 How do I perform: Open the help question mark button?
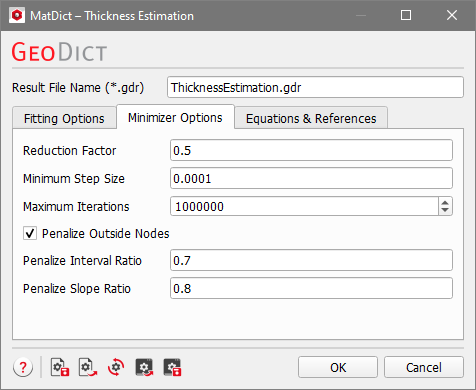click(x=23, y=367)
